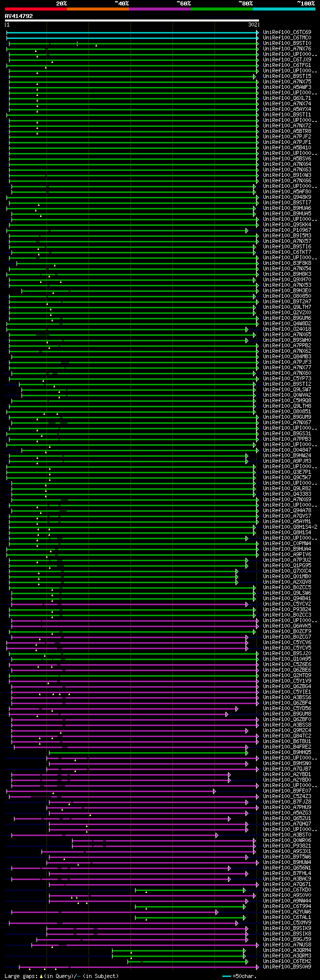Select hit label UniRef100_Q43383
The image size is (320, 980).
click(287, 494)
